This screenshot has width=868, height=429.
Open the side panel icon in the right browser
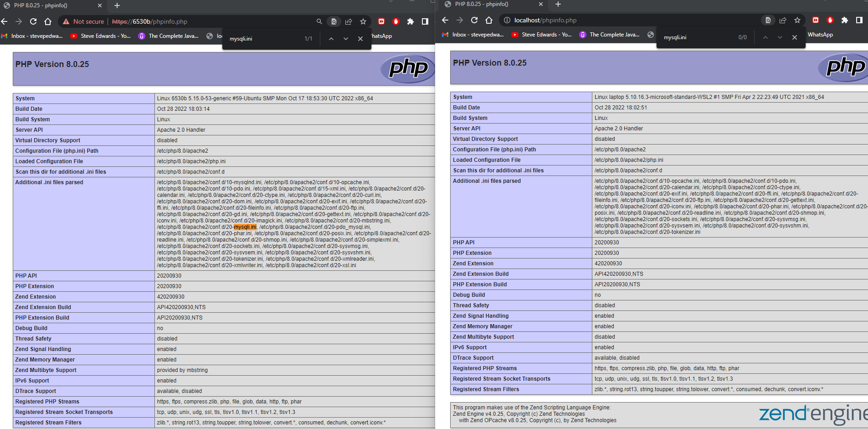pyautogui.click(x=859, y=20)
